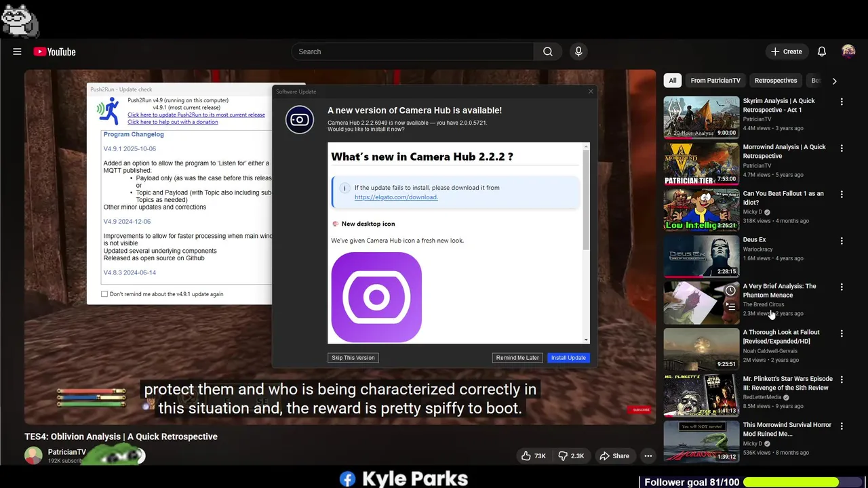Open options for A Thorough Look at Fallout
The width and height of the screenshot is (868, 488).
[x=842, y=333]
